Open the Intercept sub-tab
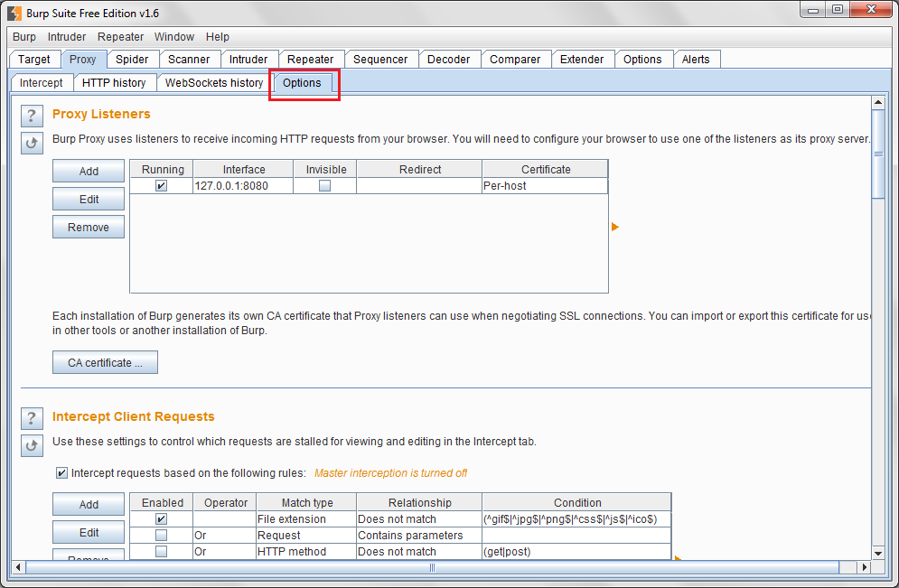Image resolution: width=899 pixels, height=588 pixels. 42,82
